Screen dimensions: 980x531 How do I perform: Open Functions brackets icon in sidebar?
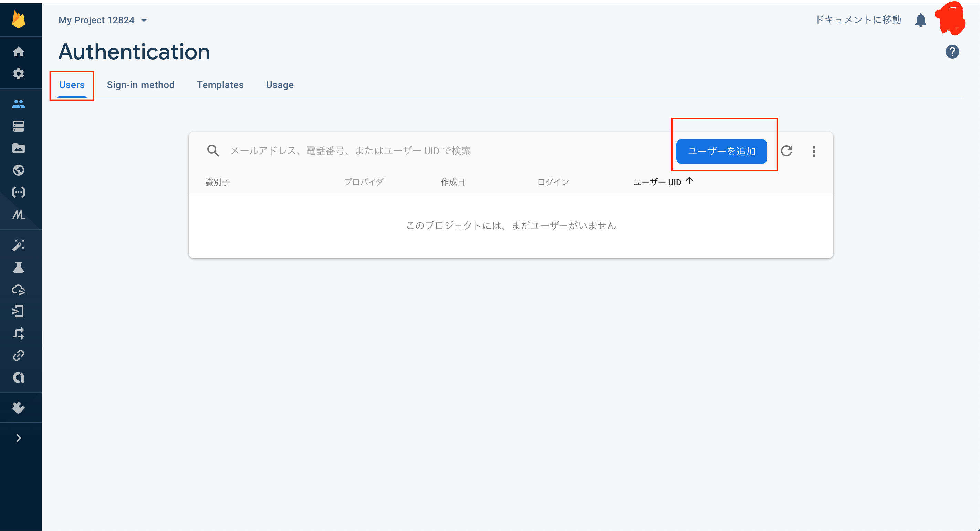[x=18, y=192]
